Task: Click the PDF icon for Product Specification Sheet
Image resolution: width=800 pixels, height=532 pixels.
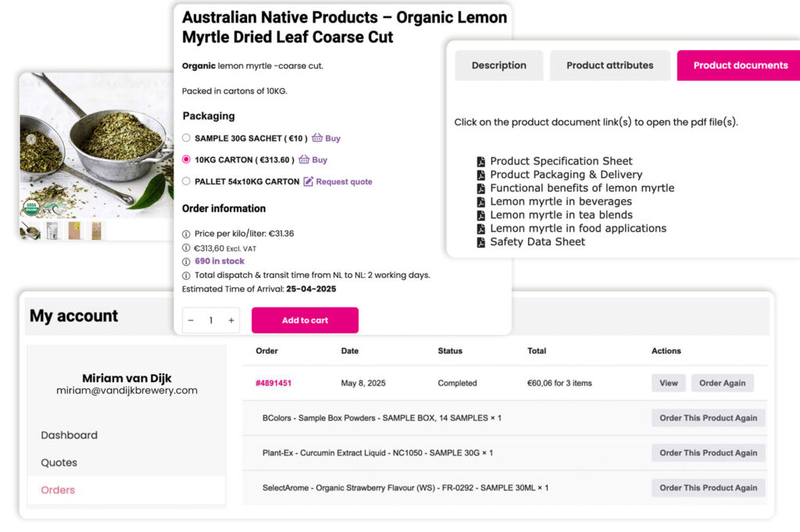Action: (483, 160)
